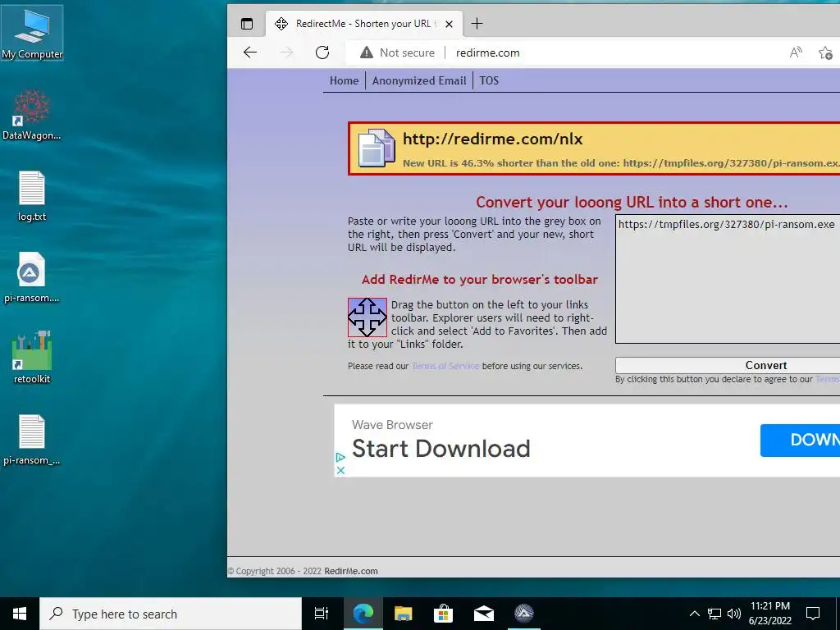This screenshot has height=630, width=840.
Task: Click the blue DOWN ad button
Action: (801, 441)
